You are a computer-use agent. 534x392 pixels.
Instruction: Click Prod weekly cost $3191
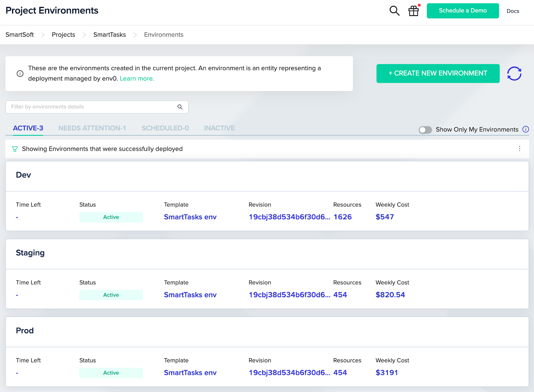[x=386, y=373]
